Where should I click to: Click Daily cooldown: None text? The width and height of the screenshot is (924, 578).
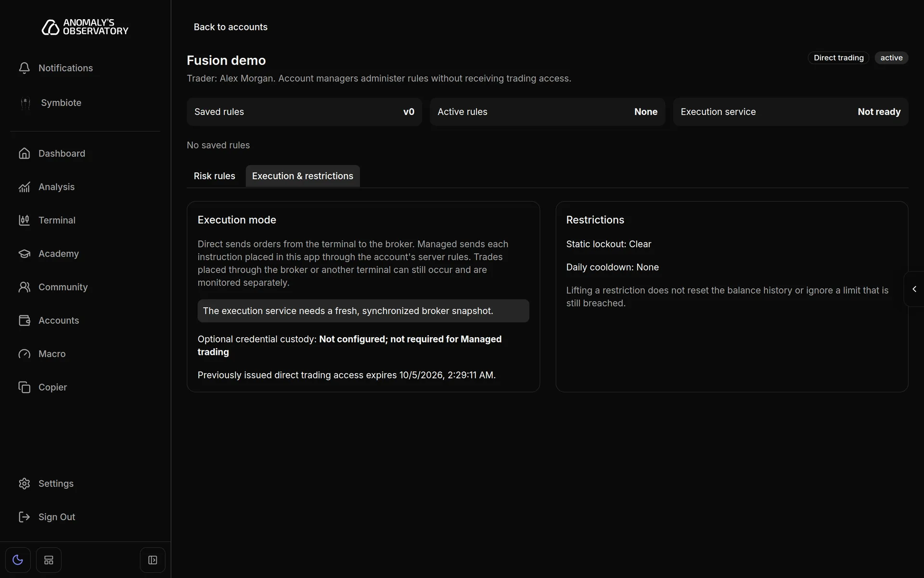point(612,267)
